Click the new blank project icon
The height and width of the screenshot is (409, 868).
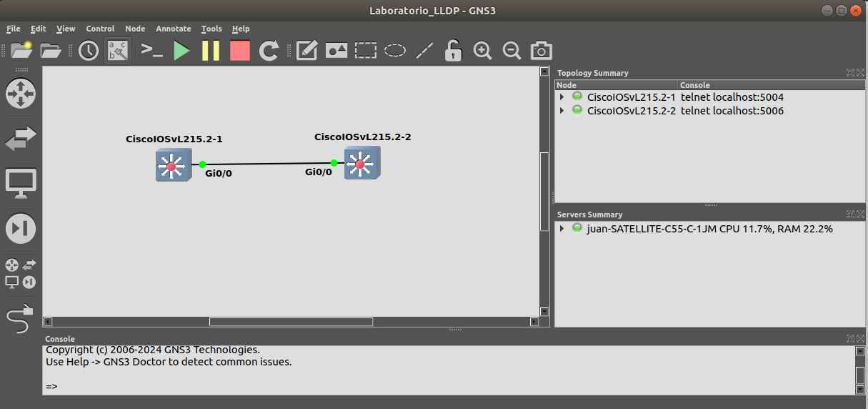(x=22, y=50)
